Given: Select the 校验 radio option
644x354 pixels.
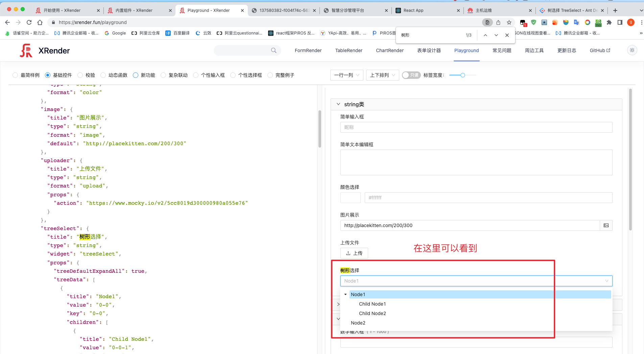Looking at the screenshot, I should pyautogui.click(x=80, y=75).
